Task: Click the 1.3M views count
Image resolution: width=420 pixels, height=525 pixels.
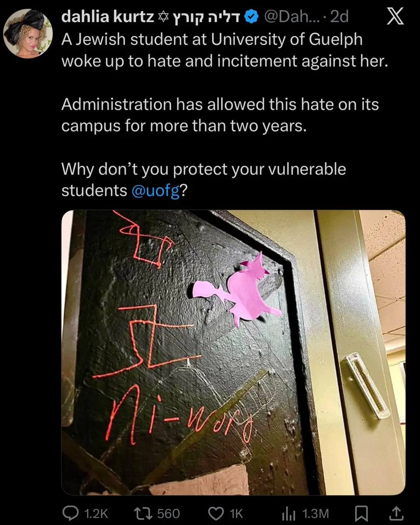Action: [315, 514]
